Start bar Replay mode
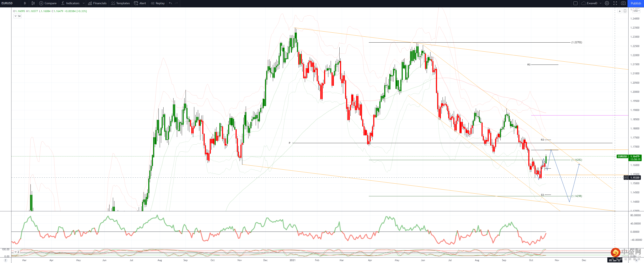Viewport: 644px width, 263px height. [x=157, y=3]
